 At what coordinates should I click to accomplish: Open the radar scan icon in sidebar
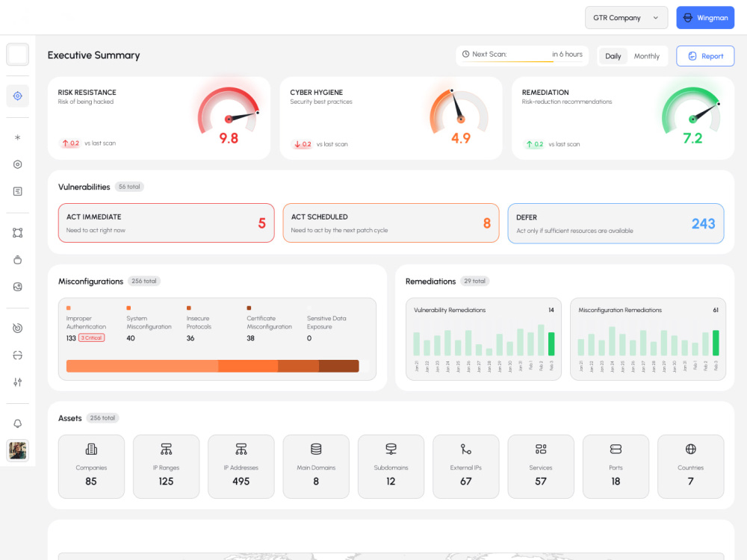click(x=18, y=328)
